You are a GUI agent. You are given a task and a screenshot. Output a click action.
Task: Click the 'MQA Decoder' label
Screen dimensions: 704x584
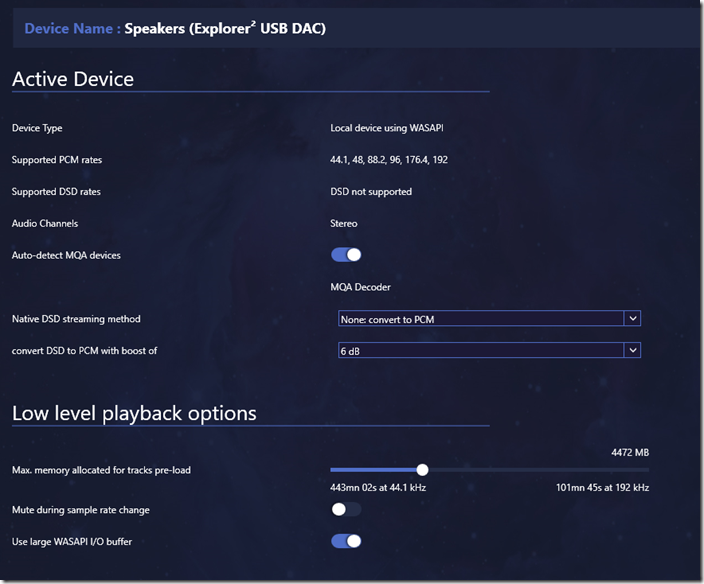[361, 287]
